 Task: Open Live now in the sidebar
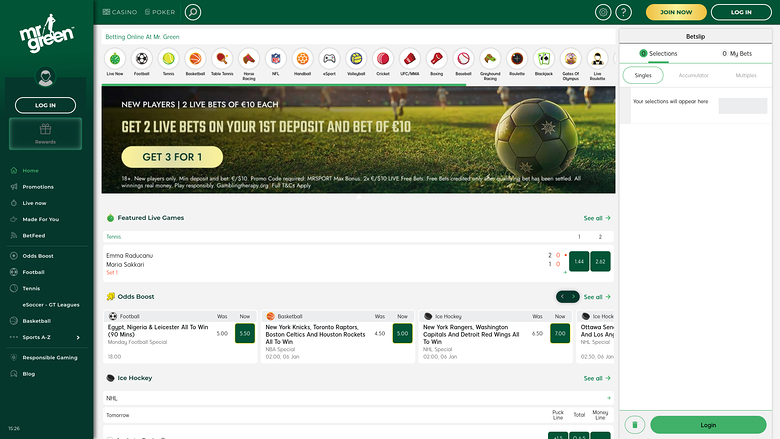(34, 203)
